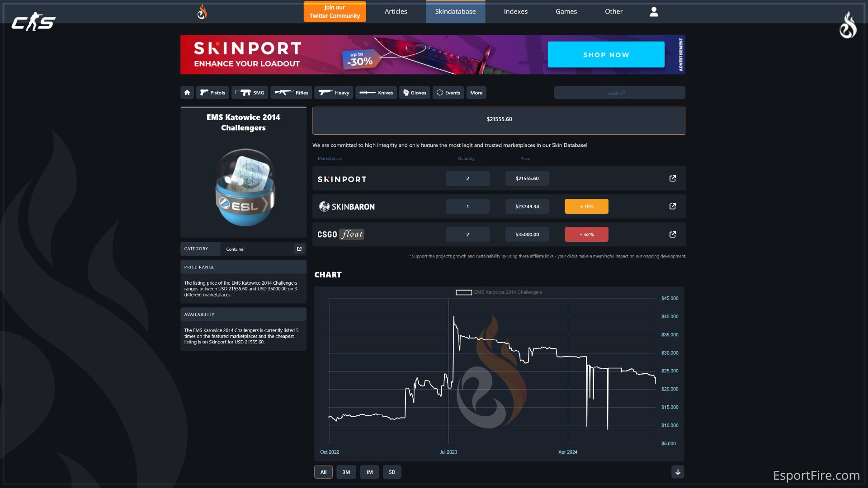
Task: Open the Heavy weapons category
Action: (334, 93)
